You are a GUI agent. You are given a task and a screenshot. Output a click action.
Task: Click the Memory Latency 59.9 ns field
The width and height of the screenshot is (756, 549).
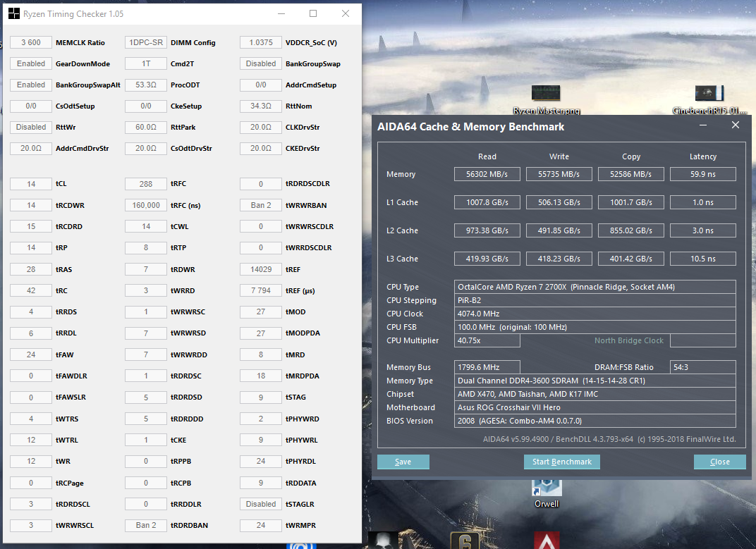point(703,174)
